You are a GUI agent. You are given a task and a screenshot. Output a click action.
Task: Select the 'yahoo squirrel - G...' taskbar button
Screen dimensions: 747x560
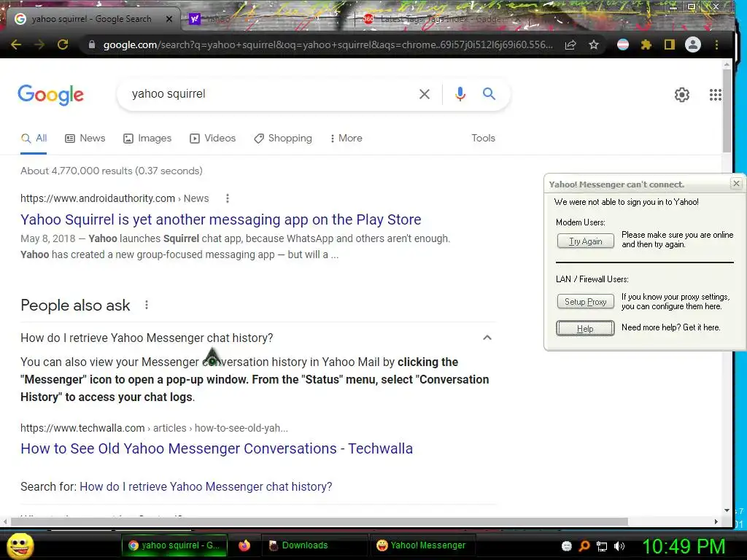[174, 545]
